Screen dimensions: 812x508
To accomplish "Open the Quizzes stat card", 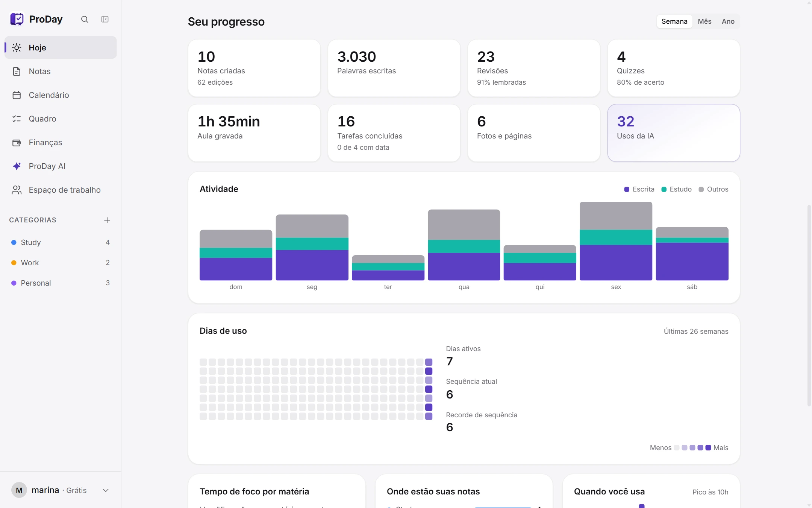I will tap(674, 68).
